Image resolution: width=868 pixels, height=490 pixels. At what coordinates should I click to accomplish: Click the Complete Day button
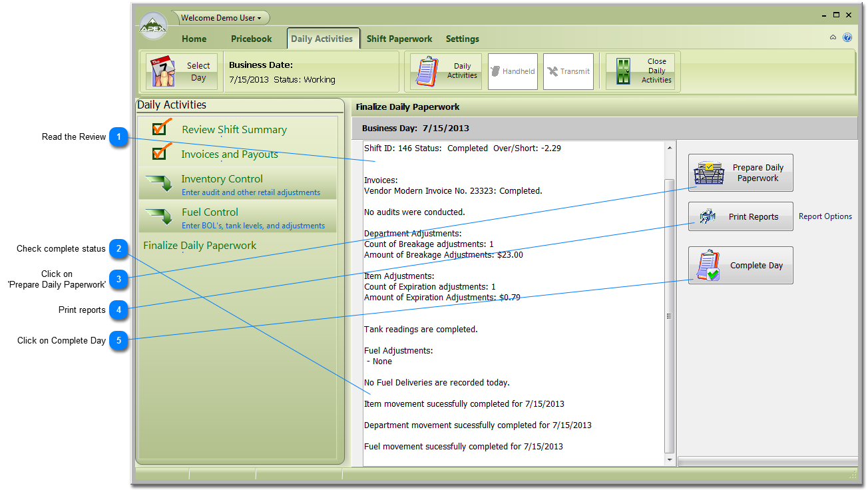(740, 266)
